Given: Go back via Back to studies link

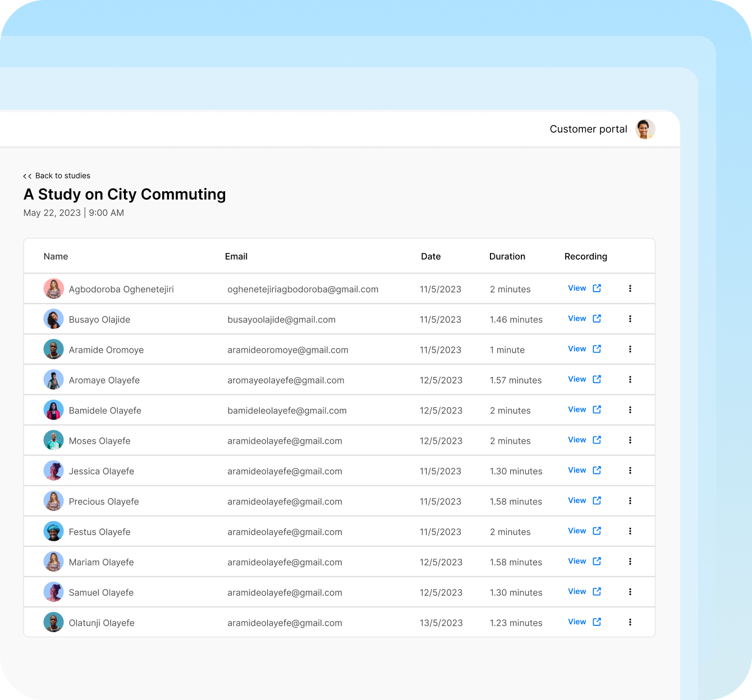Looking at the screenshot, I should [57, 176].
